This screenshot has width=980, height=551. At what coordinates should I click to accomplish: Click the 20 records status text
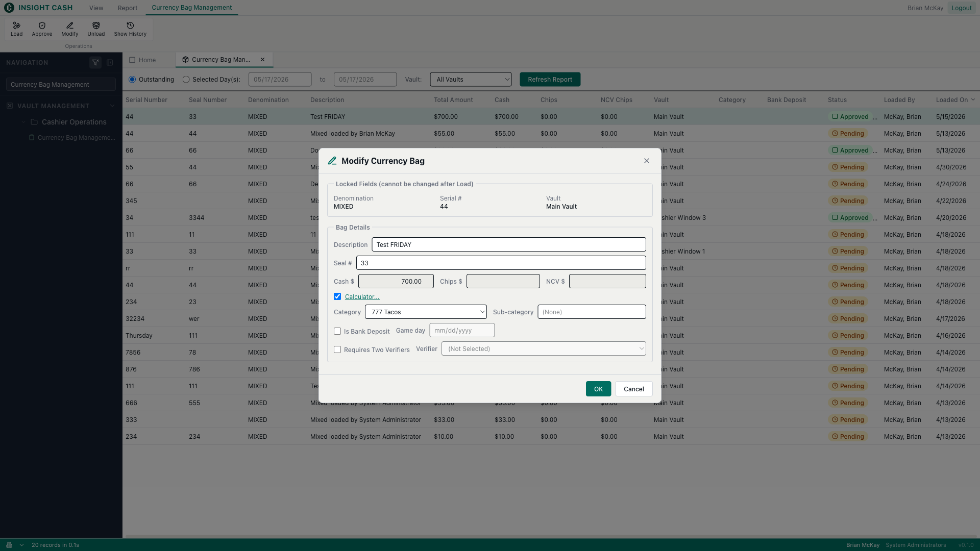pos(55,545)
